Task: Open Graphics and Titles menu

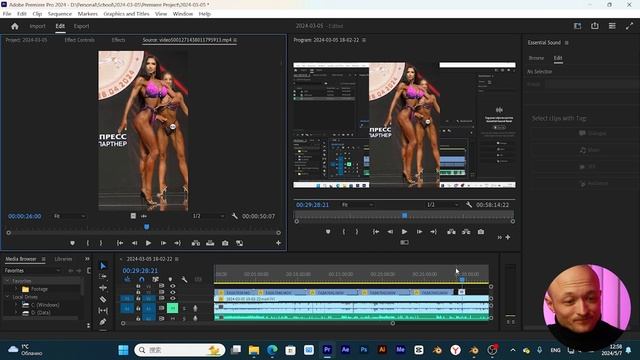Action: (126, 13)
